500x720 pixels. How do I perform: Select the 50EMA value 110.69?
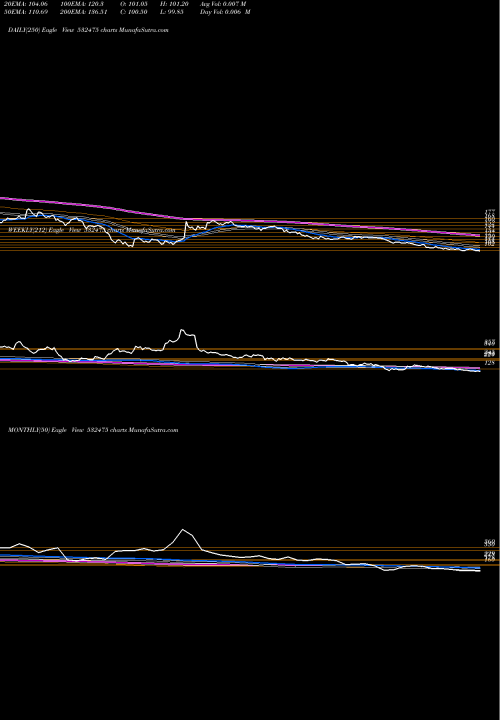(x=24, y=12)
